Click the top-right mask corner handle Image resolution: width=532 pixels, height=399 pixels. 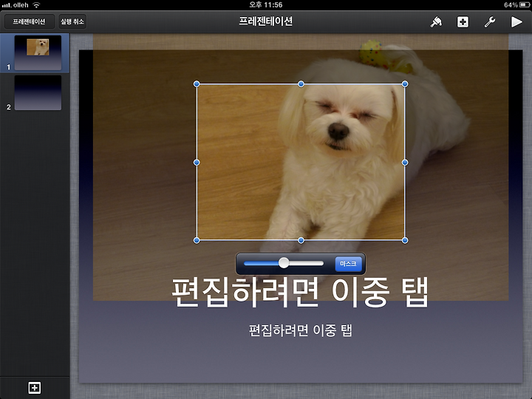click(x=405, y=83)
